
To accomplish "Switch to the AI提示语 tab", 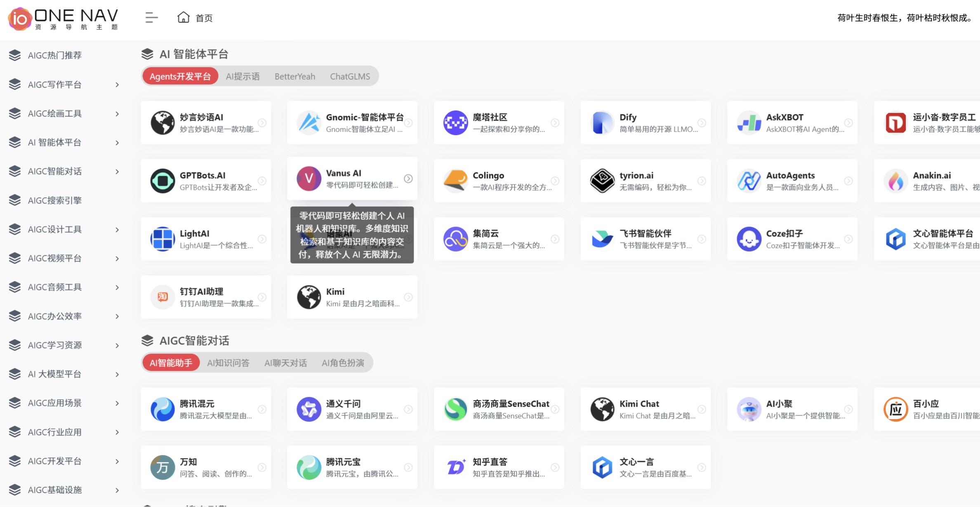I will point(243,76).
